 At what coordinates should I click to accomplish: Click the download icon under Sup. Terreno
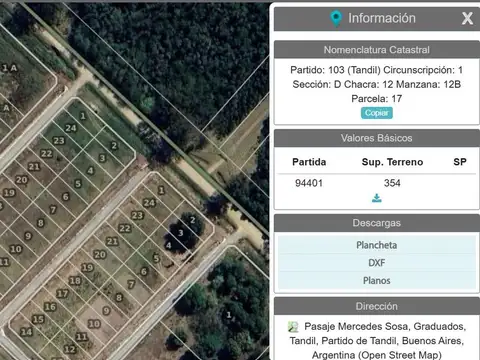[x=377, y=198]
